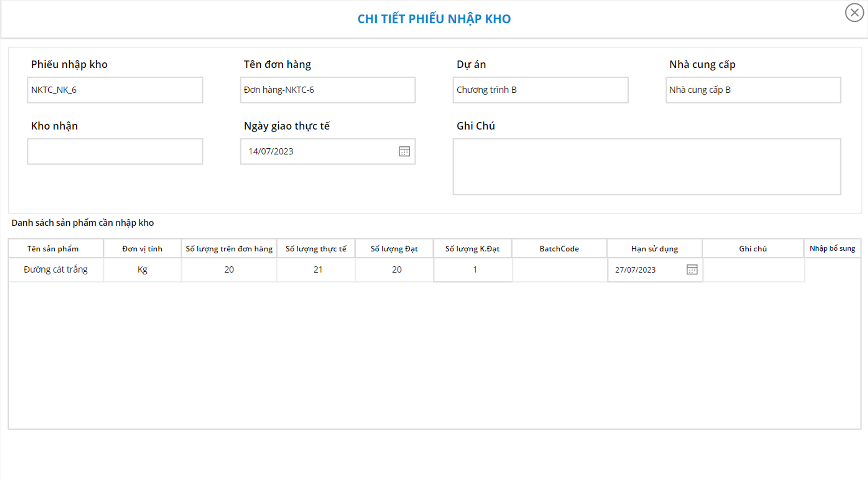Viewport: 868px width, 480px height.
Task: Click the Số lượng Đạt value 20
Action: (396, 270)
